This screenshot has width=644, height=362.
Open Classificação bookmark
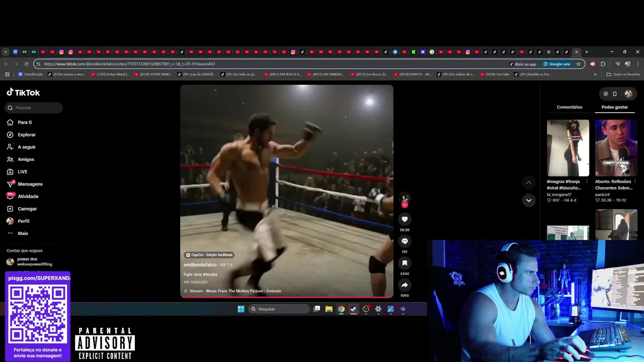coord(31,74)
